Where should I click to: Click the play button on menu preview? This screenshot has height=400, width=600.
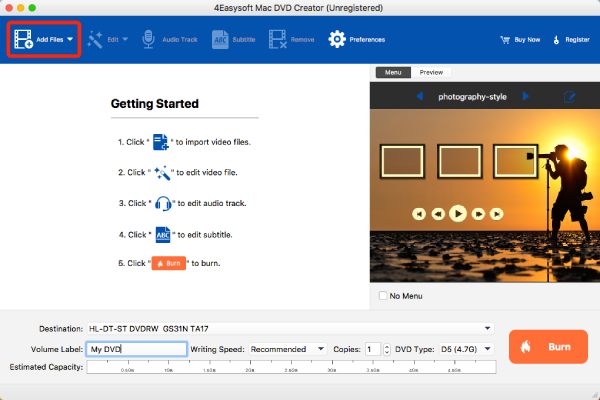(x=458, y=214)
